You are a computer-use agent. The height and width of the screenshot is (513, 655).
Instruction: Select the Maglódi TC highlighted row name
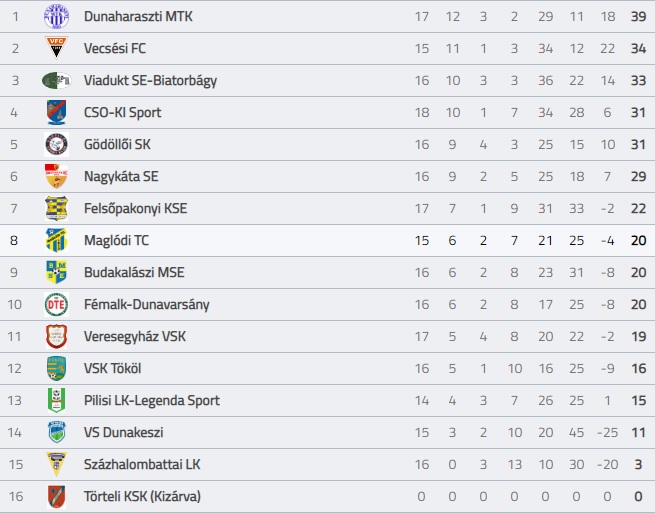coord(116,240)
